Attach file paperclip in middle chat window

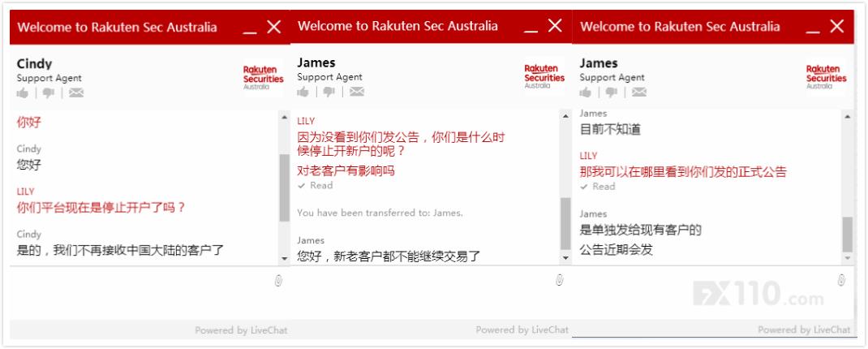coord(560,280)
